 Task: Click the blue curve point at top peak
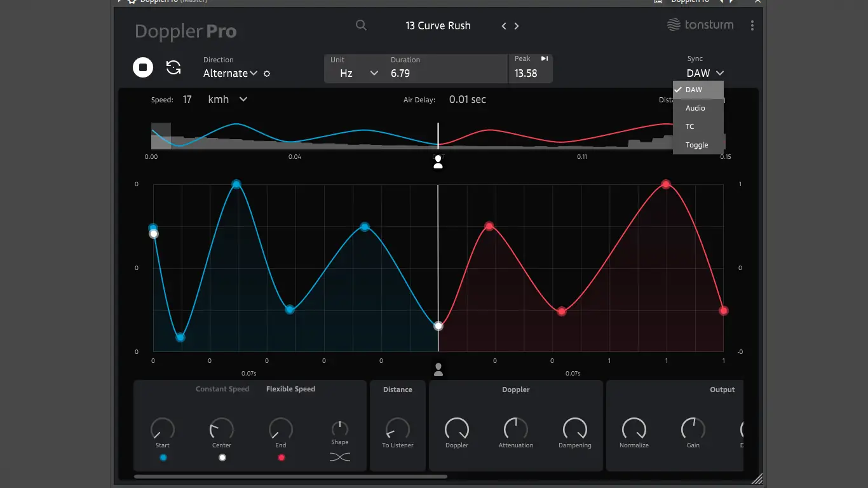(x=236, y=184)
